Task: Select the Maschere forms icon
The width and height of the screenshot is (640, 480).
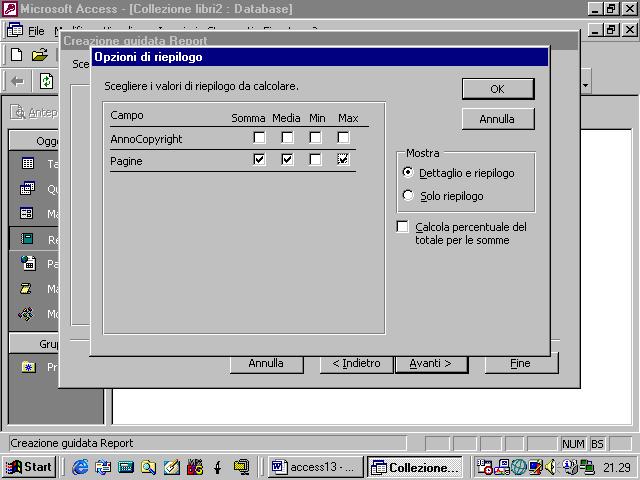Action: coord(27,213)
